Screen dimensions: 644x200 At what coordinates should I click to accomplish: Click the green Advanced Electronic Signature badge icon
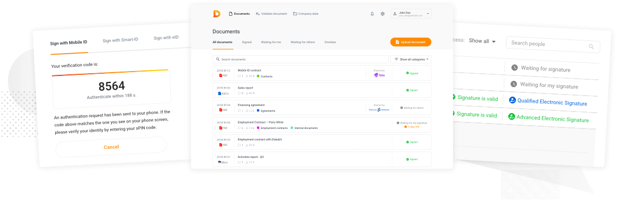tap(511, 116)
